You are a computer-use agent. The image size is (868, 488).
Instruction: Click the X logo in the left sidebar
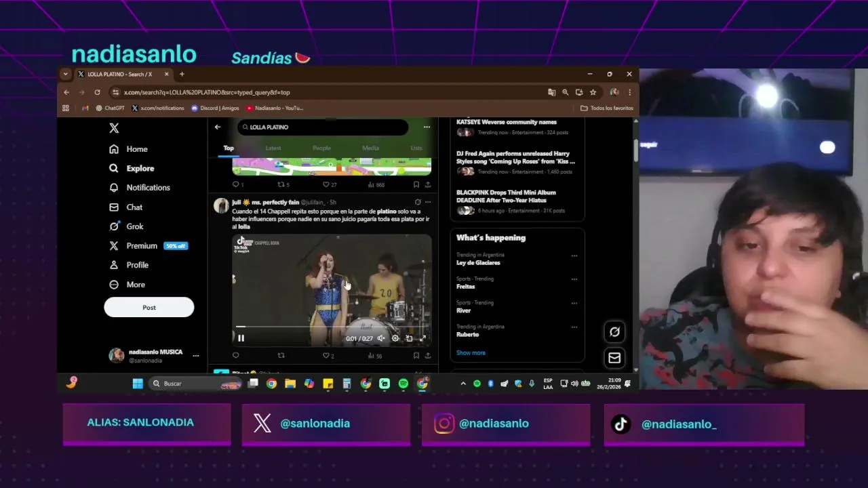(x=114, y=128)
